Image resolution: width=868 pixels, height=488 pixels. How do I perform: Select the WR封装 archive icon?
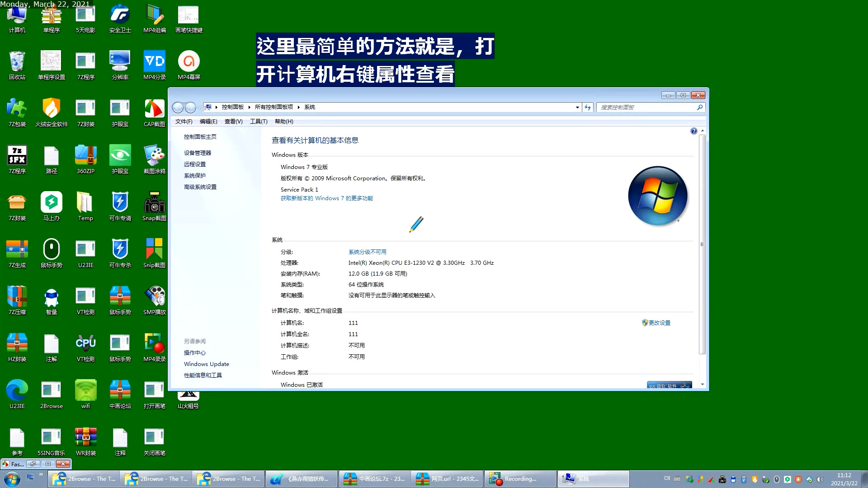coord(85,441)
